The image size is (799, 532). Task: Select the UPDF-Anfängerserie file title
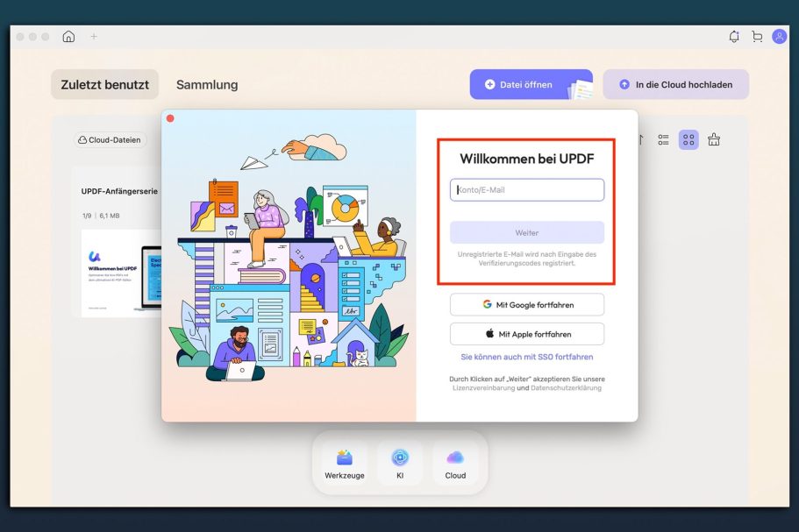[120, 191]
